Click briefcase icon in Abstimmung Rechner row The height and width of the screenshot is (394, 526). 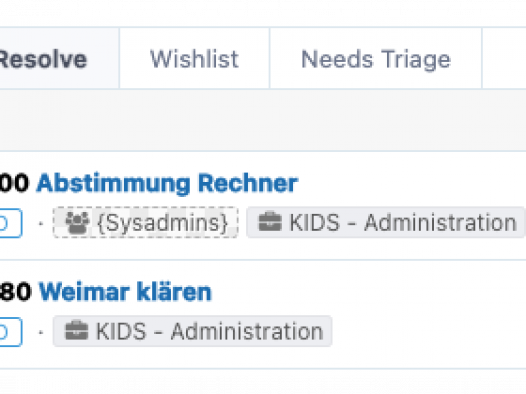click(x=270, y=222)
